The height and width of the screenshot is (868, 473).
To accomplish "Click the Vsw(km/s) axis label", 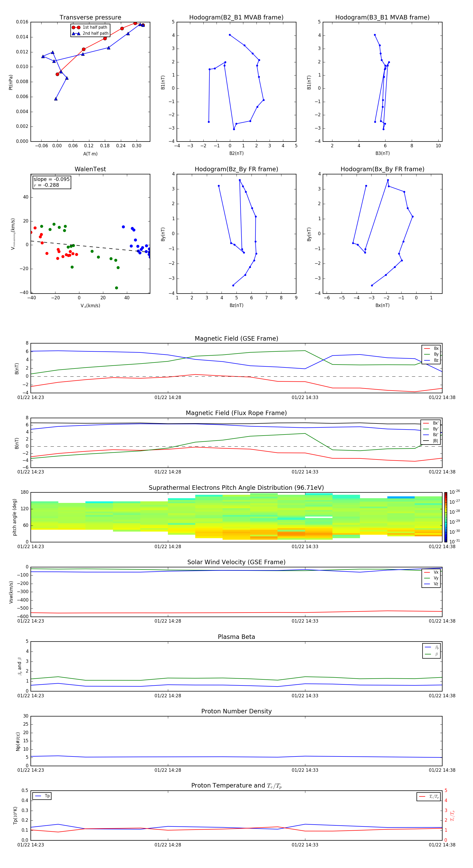I will coord(11,592).
